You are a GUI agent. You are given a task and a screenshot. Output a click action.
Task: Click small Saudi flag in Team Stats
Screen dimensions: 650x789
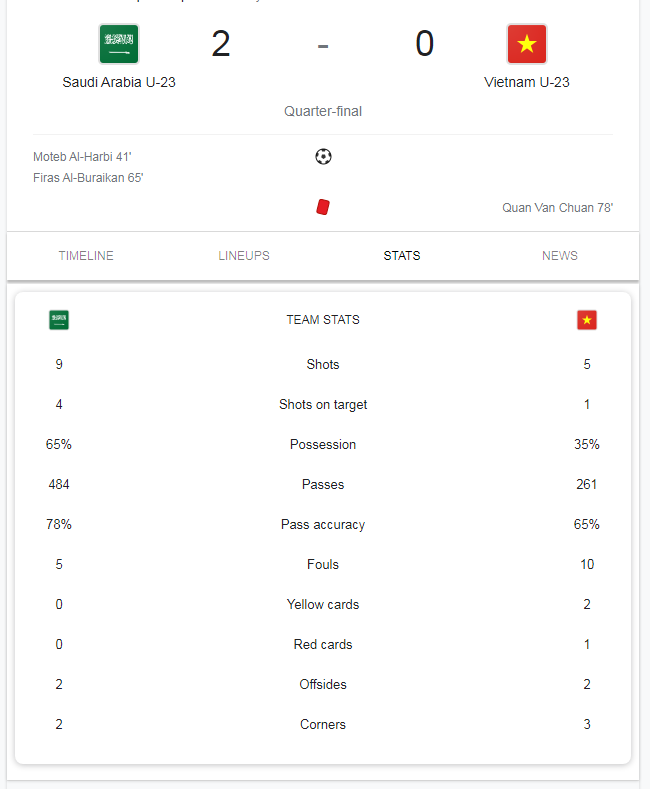(59, 320)
